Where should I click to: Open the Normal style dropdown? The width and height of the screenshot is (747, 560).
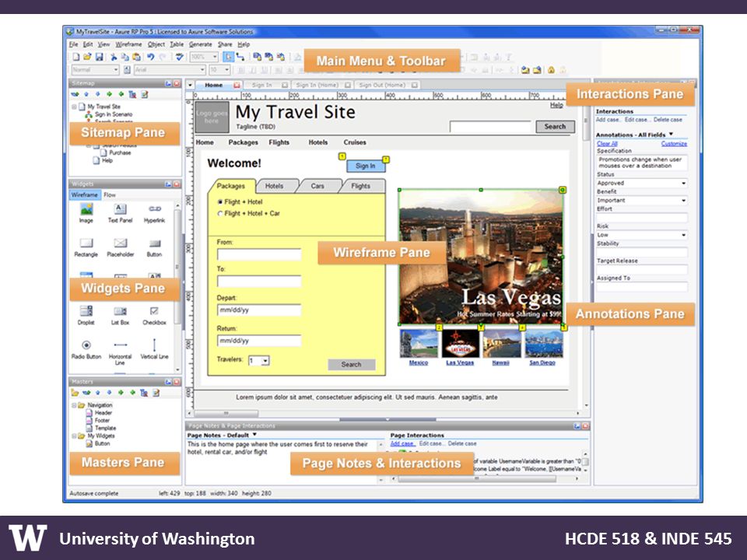(x=115, y=70)
